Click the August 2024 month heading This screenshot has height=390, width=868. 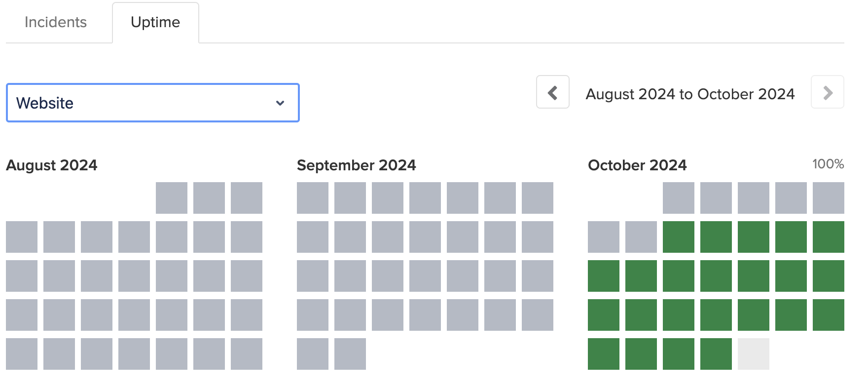(x=51, y=165)
